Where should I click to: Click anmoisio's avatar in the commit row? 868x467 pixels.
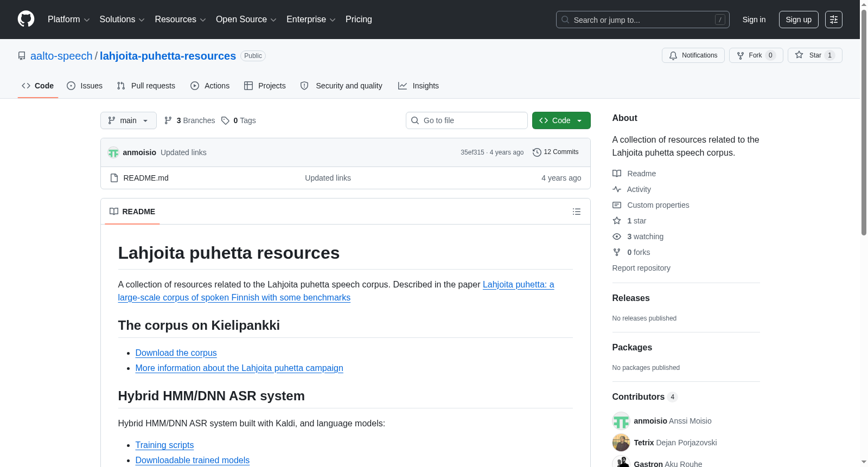pyautogui.click(x=113, y=152)
